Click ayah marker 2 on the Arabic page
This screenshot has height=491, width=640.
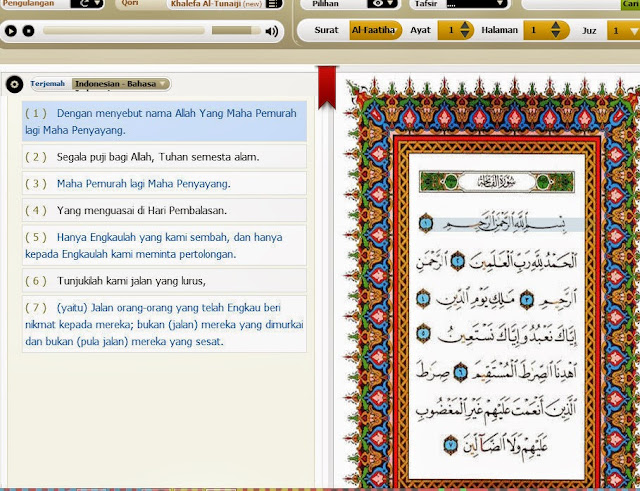tap(458, 261)
